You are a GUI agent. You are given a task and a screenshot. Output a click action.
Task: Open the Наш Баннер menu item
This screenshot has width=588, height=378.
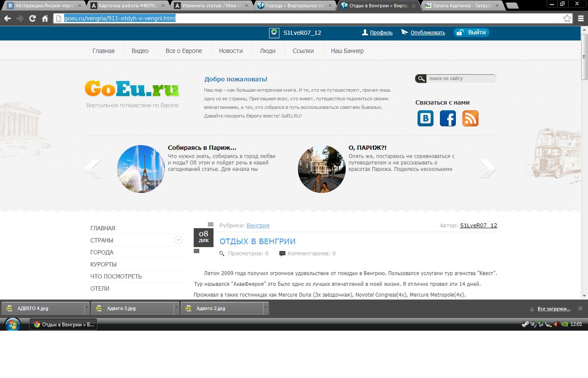[347, 51]
